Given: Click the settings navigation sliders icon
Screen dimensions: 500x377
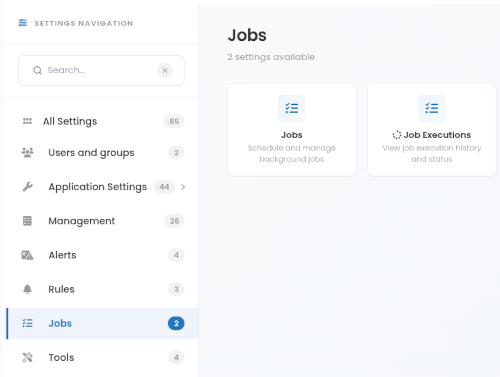Looking at the screenshot, I should click(22, 23).
